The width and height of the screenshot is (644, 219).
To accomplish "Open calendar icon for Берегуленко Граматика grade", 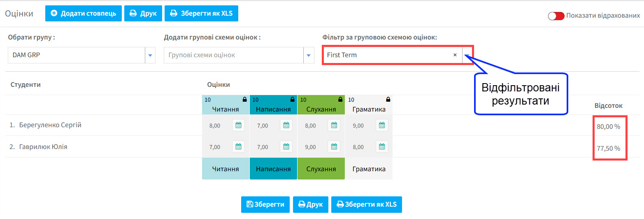I will point(382,125).
